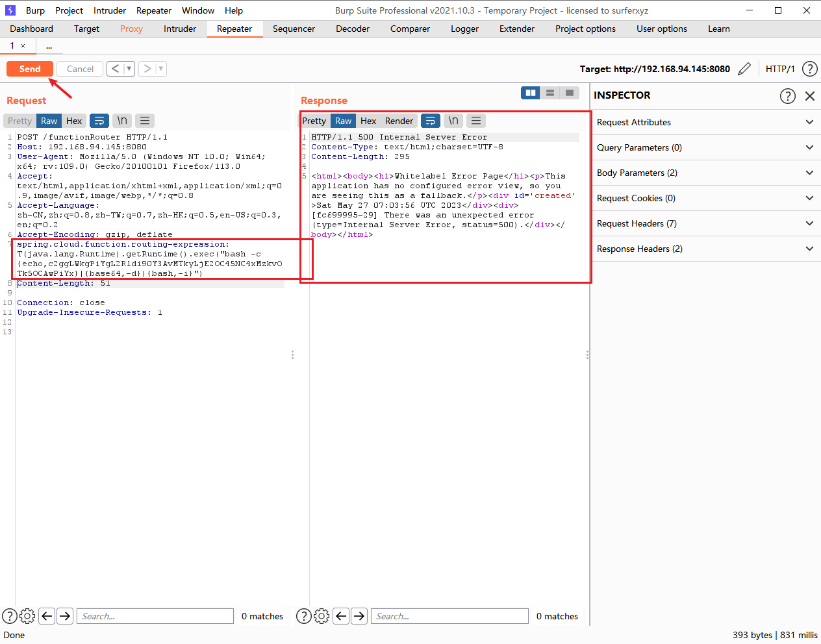The image size is (821, 644).
Task: Expand Request Attributes section
Action: pos(705,122)
